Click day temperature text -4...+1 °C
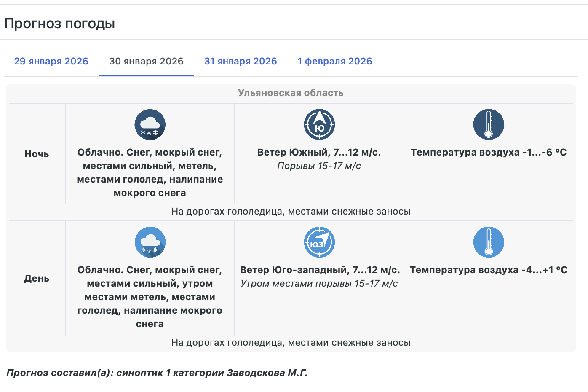The image size is (588, 392). click(489, 270)
